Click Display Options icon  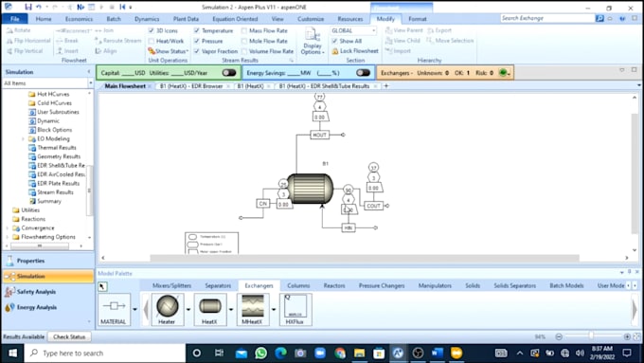click(x=313, y=42)
